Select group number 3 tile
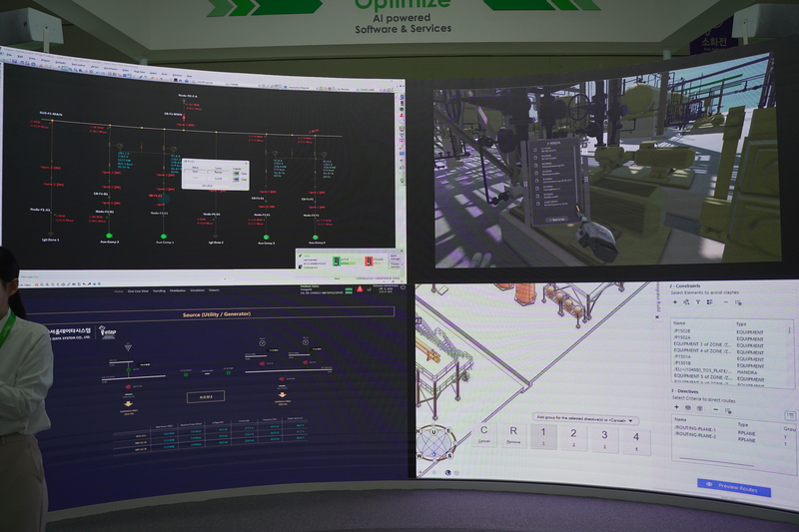 [x=603, y=438]
